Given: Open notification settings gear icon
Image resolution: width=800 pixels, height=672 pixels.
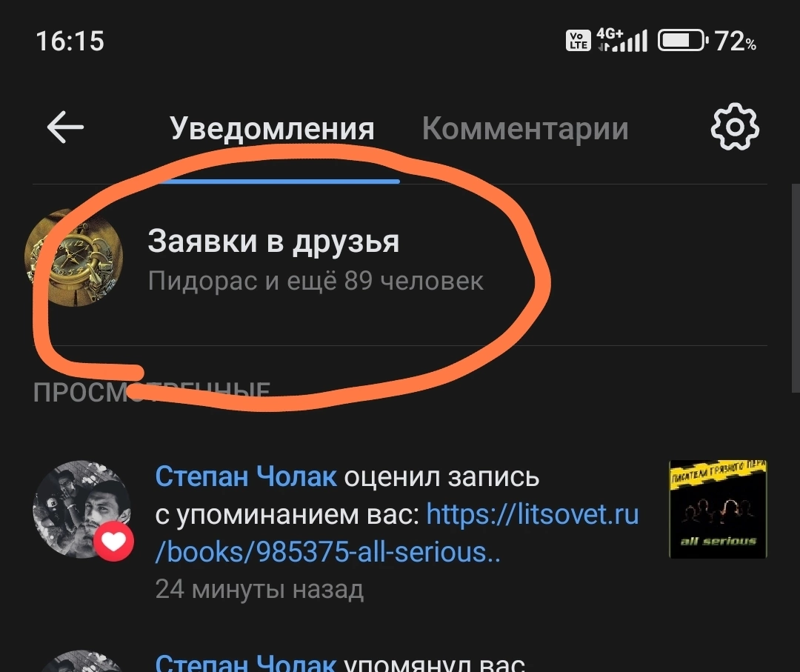Looking at the screenshot, I should [x=735, y=127].
